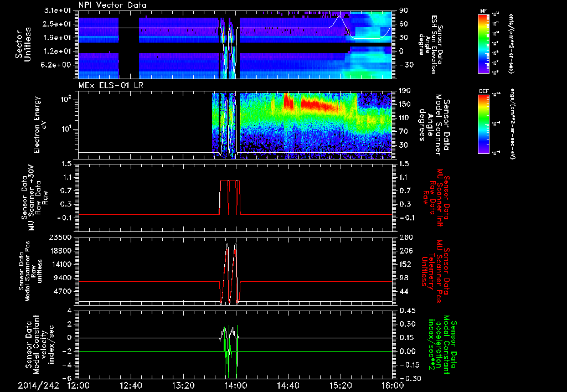Click the DEF energy flux color bar
This screenshot has height=392, width=567.
483,123
